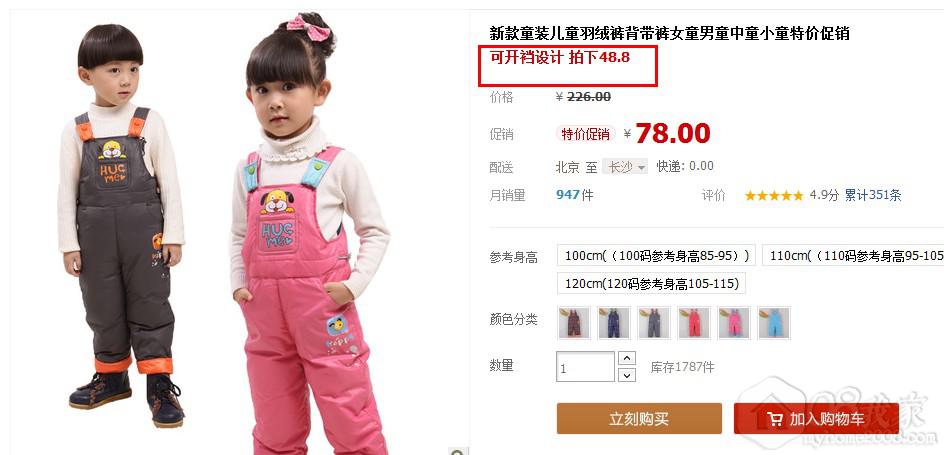Screen dimensions: 944x455
Task: Click the quantity input field
Action: [585, 367]
